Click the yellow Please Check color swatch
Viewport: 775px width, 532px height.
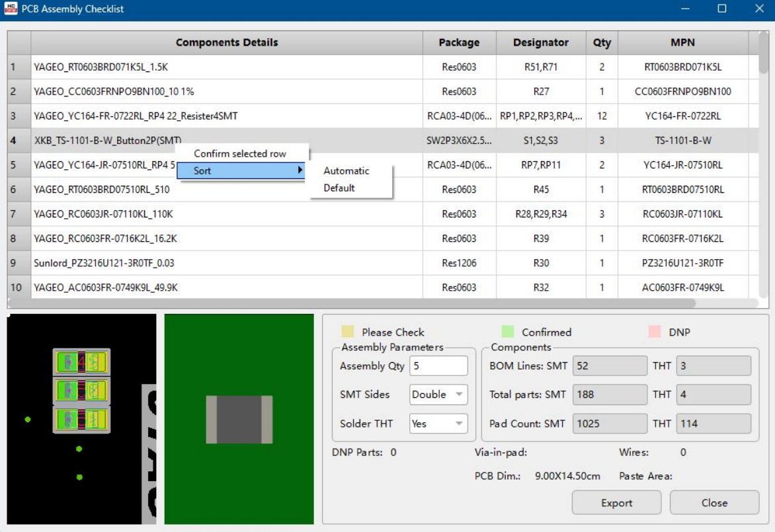[347, 332]
